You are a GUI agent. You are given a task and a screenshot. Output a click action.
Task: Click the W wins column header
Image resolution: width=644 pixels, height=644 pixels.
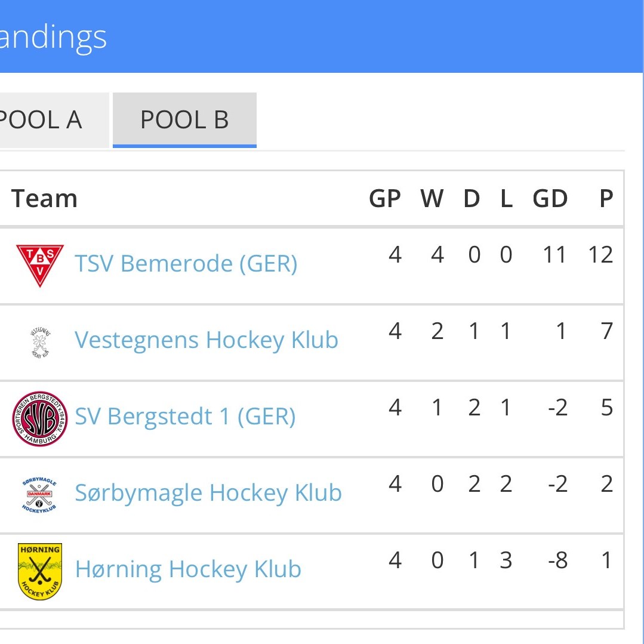click(x=432, y=199)
